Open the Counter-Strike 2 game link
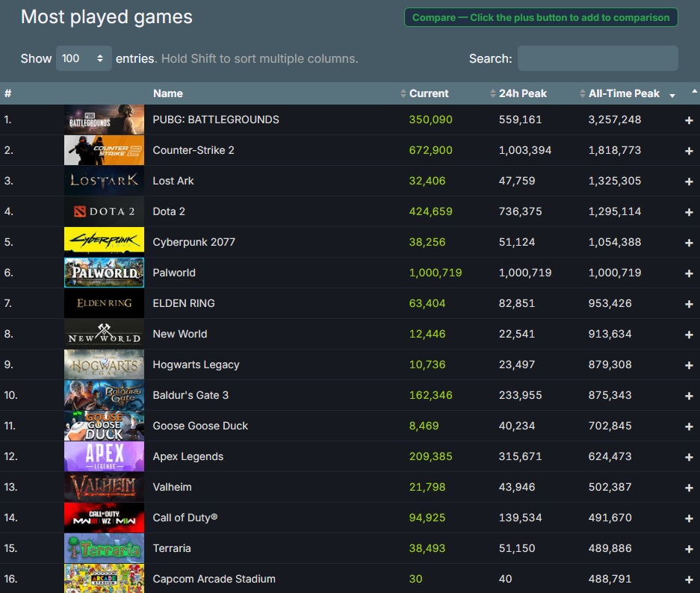The height and width of the screenshot is (593, 700). [193, 150]
